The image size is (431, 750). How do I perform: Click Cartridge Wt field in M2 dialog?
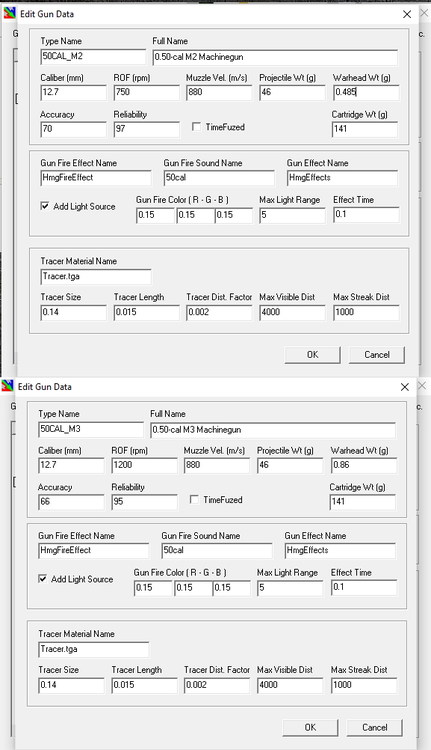(x=365, y=129)
